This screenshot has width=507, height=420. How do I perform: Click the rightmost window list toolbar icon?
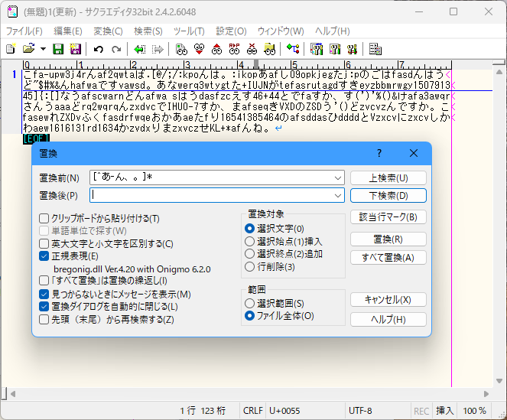pos(375,49)
